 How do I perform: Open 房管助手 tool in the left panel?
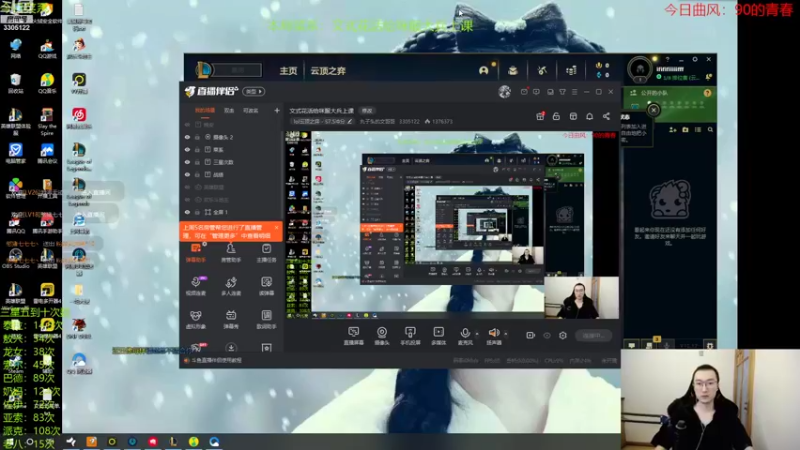coord(231,253)
